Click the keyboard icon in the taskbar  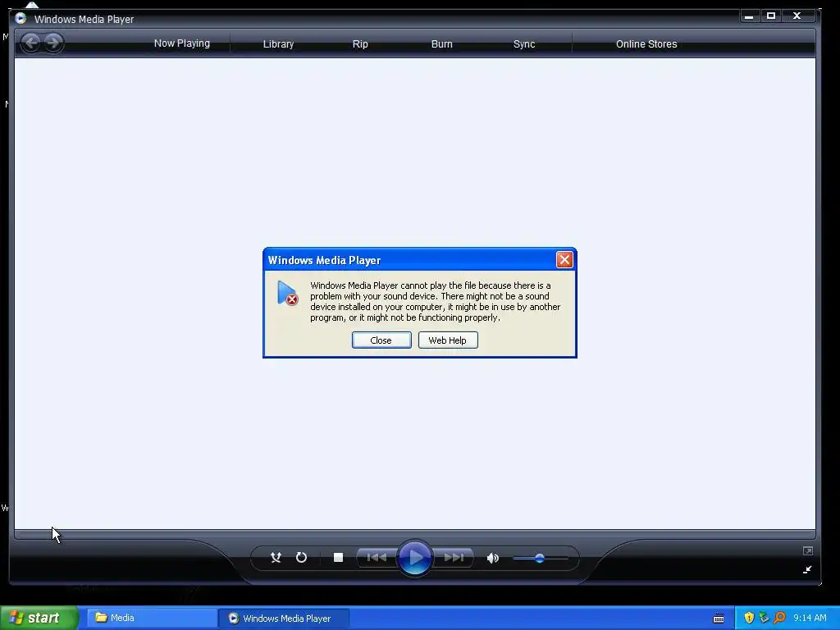click(x=719, y=619)
